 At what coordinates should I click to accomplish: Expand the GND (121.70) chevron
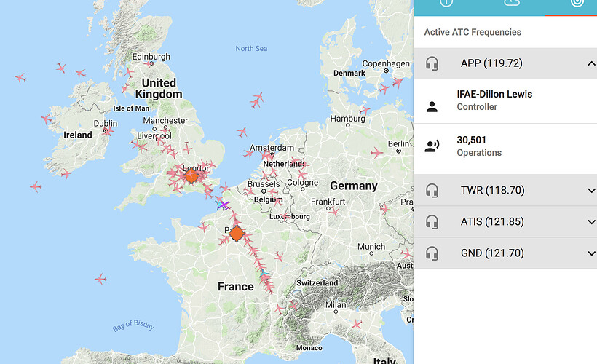click(591, 253)
